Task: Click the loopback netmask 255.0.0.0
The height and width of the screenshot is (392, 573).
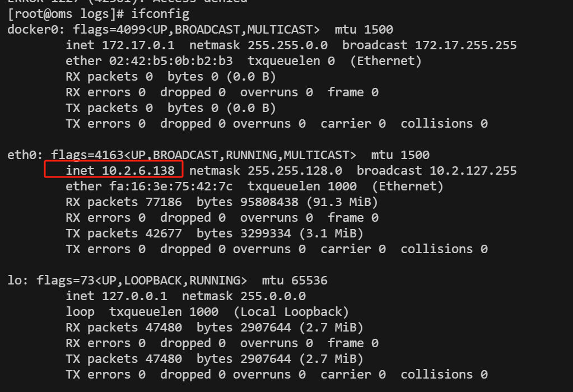Action: coord(273,296)
